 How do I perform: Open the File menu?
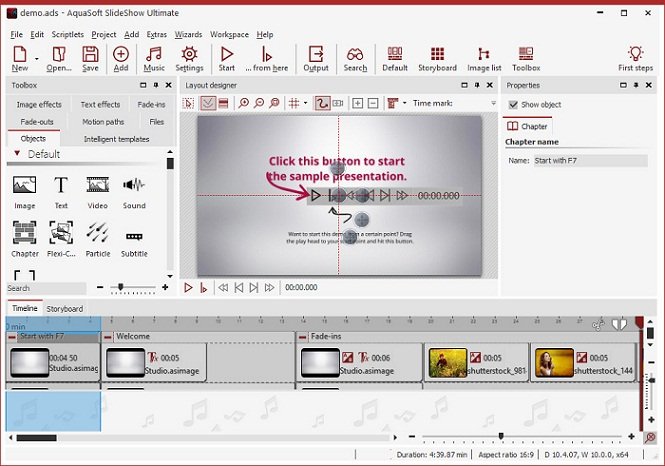pos(17,34)
